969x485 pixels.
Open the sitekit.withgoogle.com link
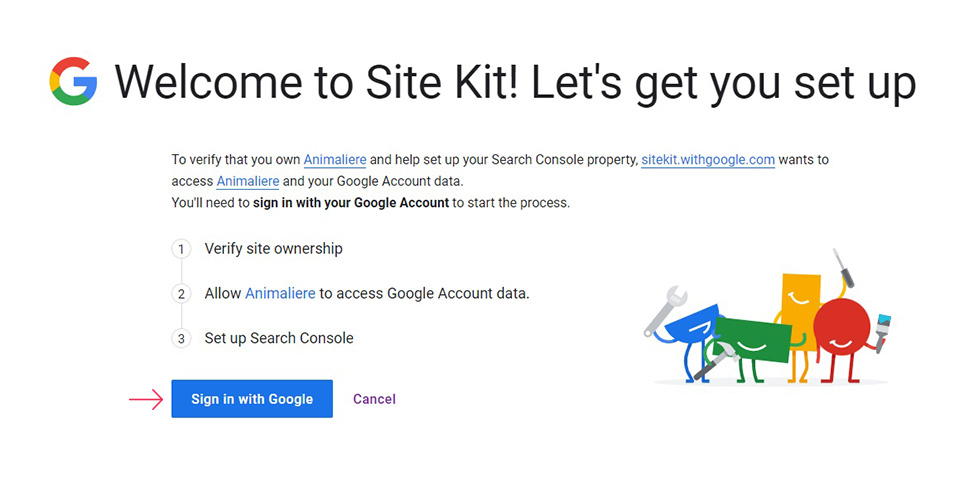coord(708,159)
